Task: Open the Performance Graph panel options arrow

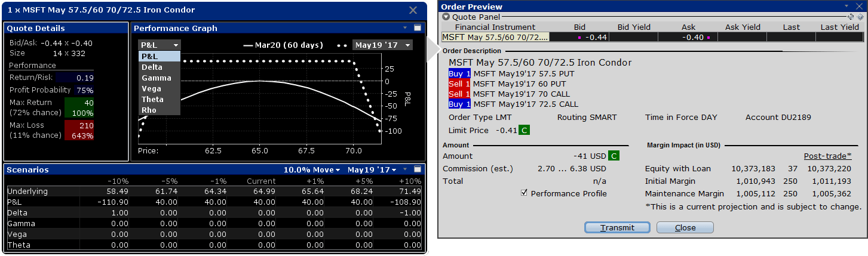Action: click(405, 28)
